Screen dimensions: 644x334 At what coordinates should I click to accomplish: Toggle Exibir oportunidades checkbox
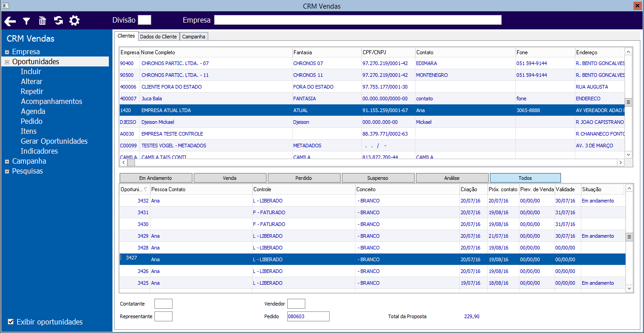pos(11,322)
